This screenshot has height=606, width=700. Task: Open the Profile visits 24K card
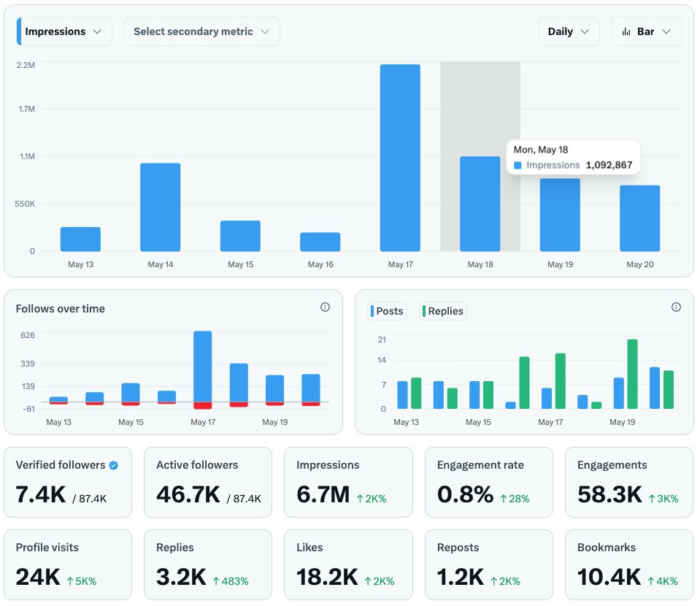point(68,565)
